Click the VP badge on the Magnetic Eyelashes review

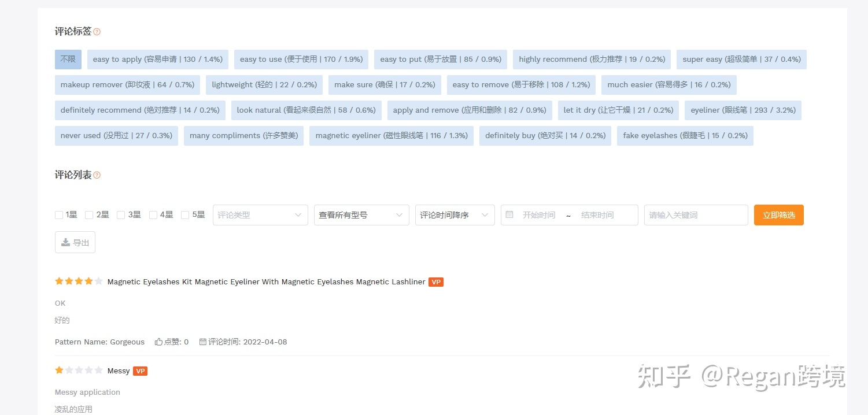pos(436,282)
